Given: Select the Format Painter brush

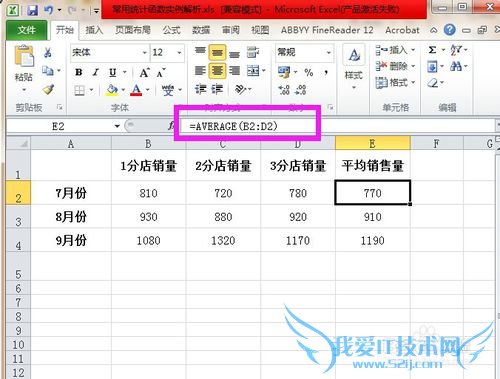Looking at the screenshot, I should coord(49,89).
